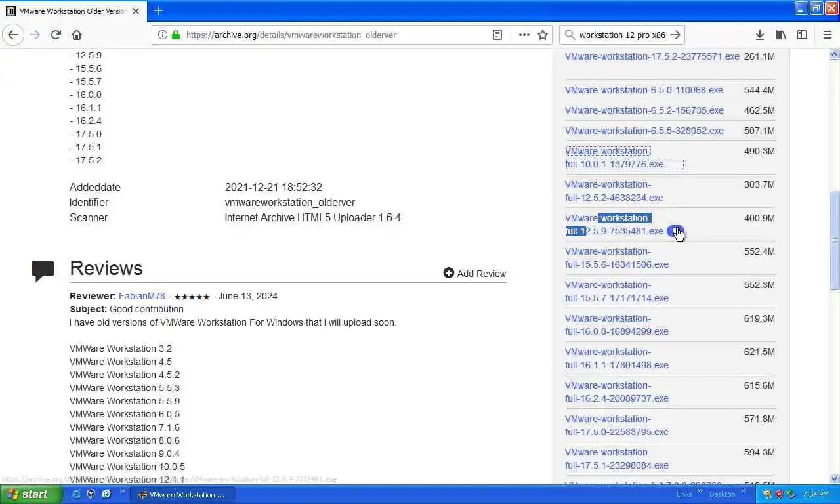Open the Firefox hamburger menu
Screen dimensions: 840x504
(827, 35)
